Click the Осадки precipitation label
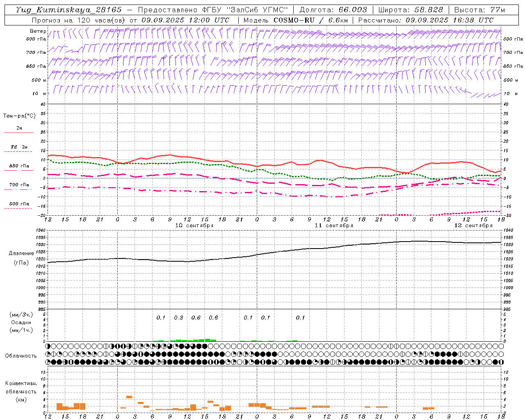 21,322
